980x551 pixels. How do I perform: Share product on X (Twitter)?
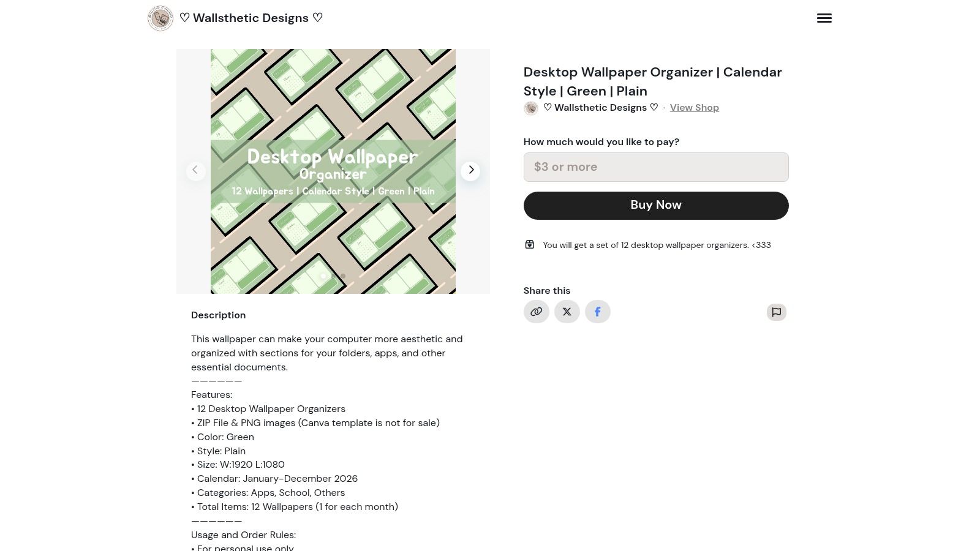567,312
